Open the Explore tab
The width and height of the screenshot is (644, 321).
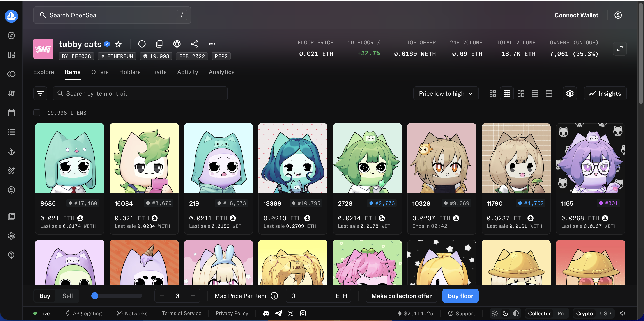[x=44, y=72]
